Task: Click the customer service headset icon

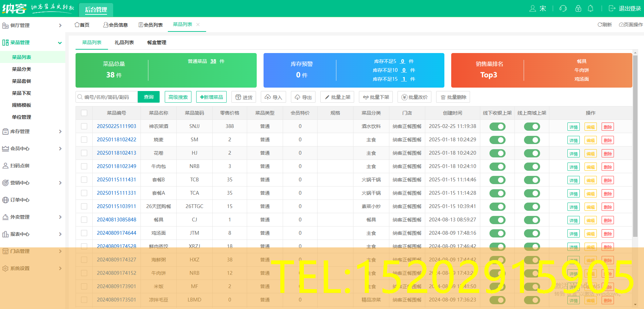Action: (x=563, y=9)
